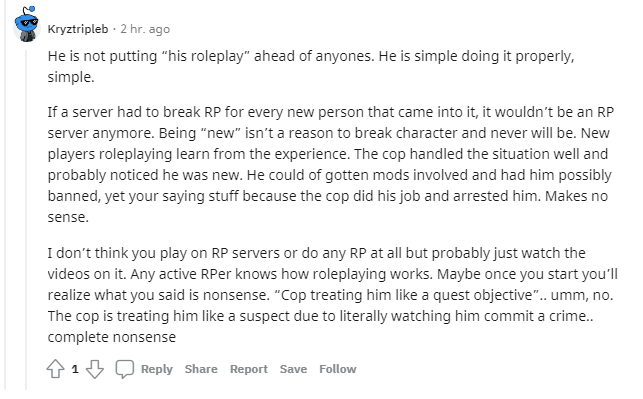Click paragraph starting 'If a server had'
The width and height of the screenshot is (643, 399).
coord(331,164)
